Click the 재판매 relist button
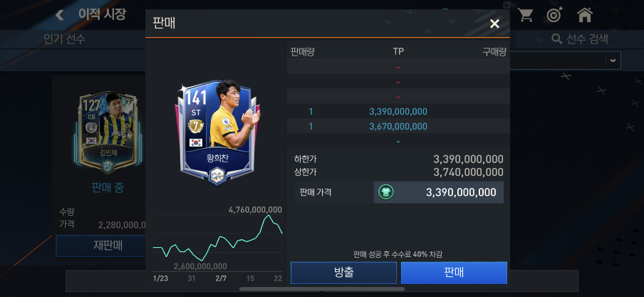 tap(108, 246)
